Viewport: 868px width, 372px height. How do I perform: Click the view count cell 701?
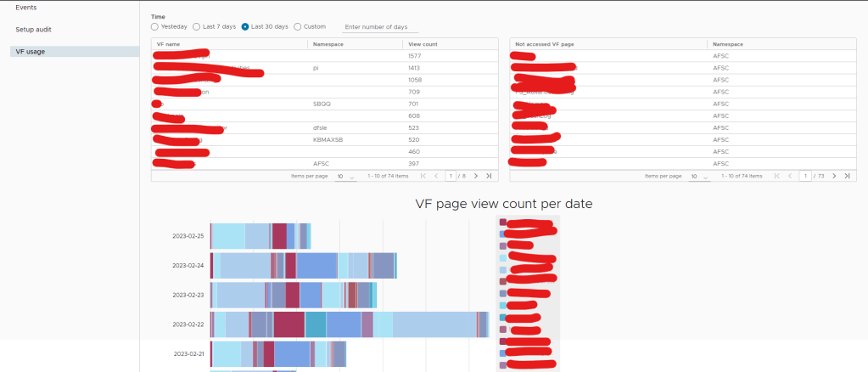[413, 104]
